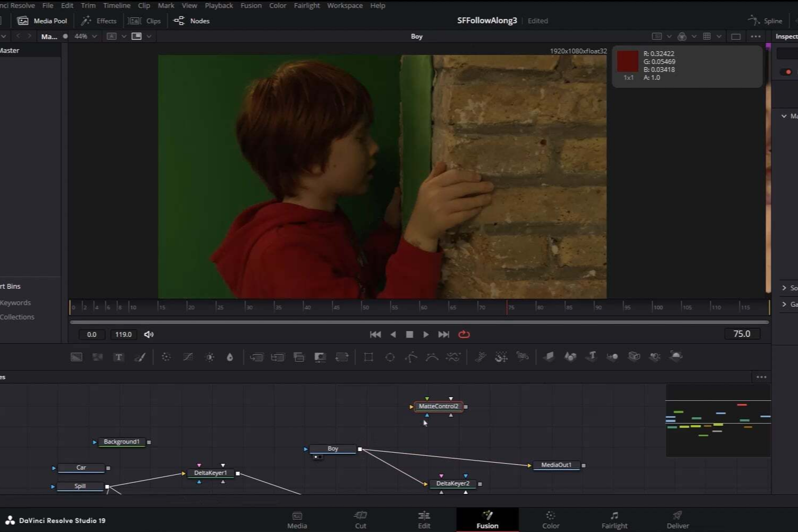This screenshot has width=798, height=532.
Task: Select the MediaOut1 node
Action: 556,465
